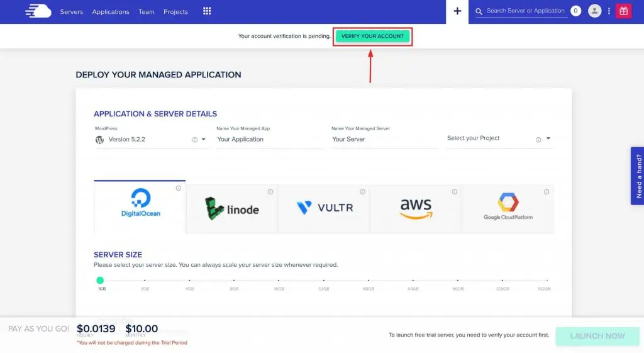Select the Linode provider tab

(231, 209)
